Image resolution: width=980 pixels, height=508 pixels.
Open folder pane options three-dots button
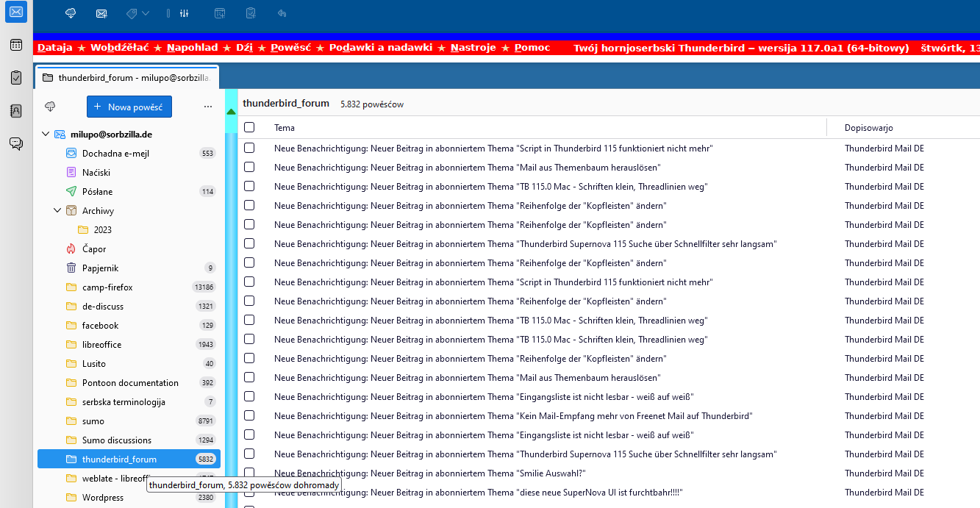click(208, 107)
